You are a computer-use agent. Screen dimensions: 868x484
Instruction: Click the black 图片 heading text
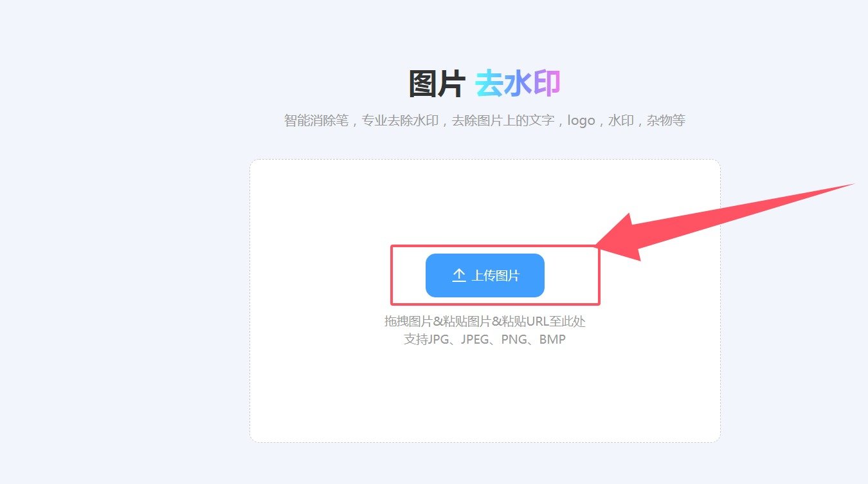tap(437, 84)
